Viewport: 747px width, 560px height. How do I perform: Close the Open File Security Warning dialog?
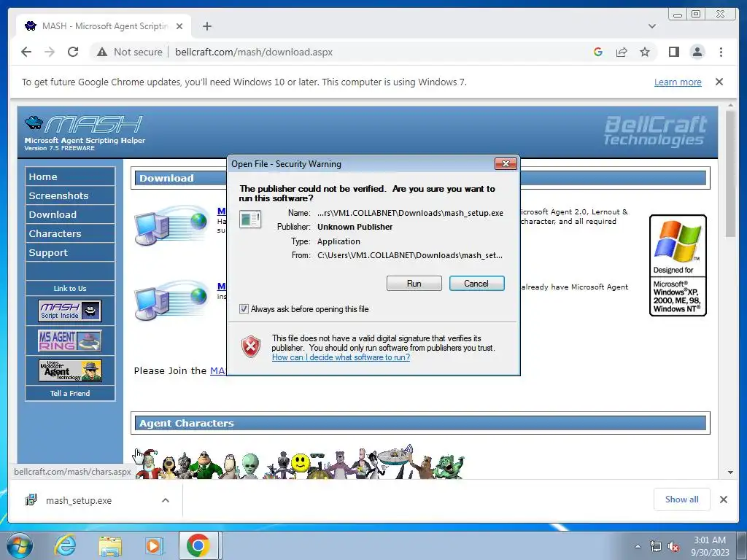(506, 164)
